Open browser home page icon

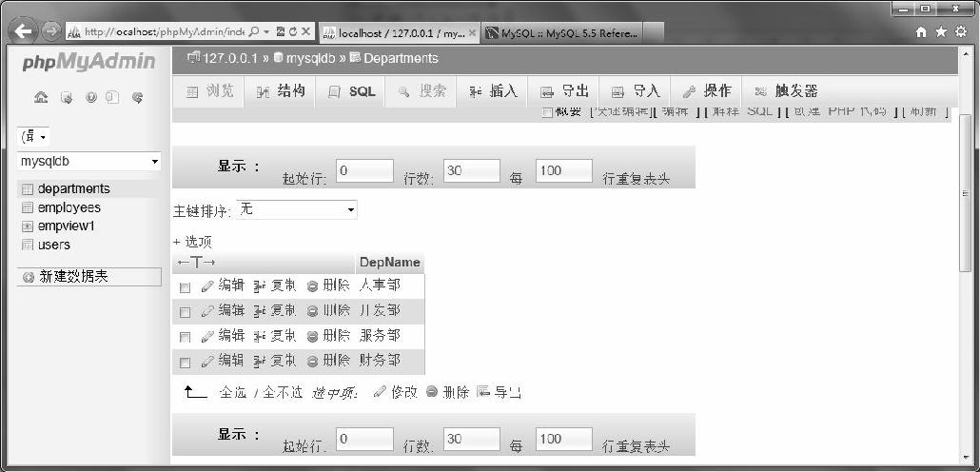click(x=921, y=32)
